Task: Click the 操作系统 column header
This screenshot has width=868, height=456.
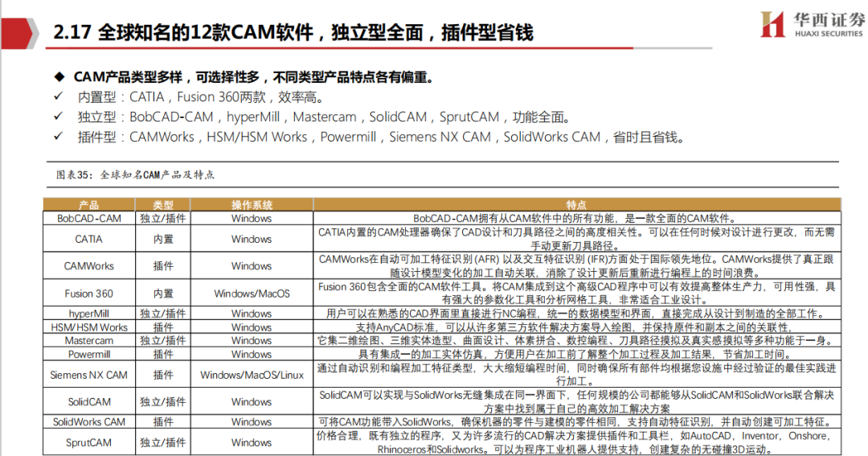Action: click(252, 204)
